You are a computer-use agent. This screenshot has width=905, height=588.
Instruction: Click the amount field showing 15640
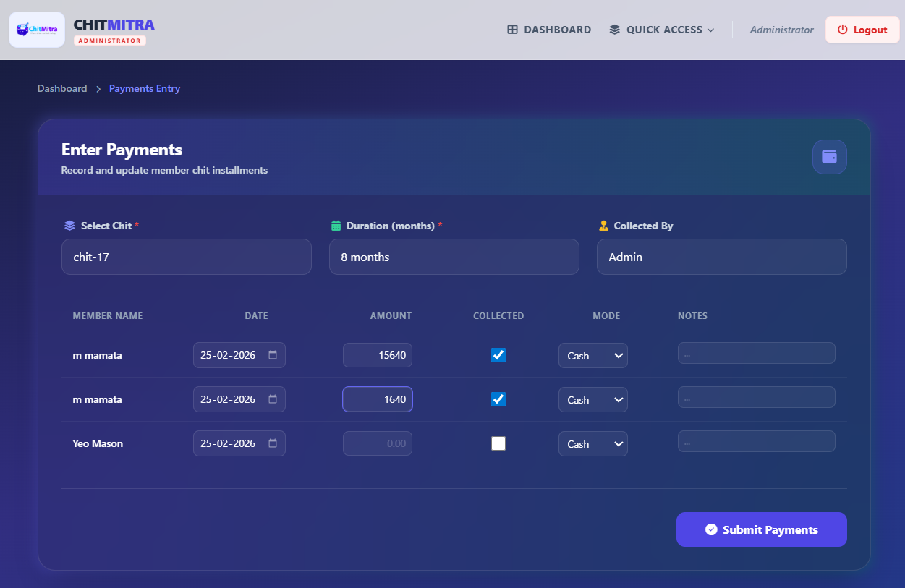pos(378,355)
